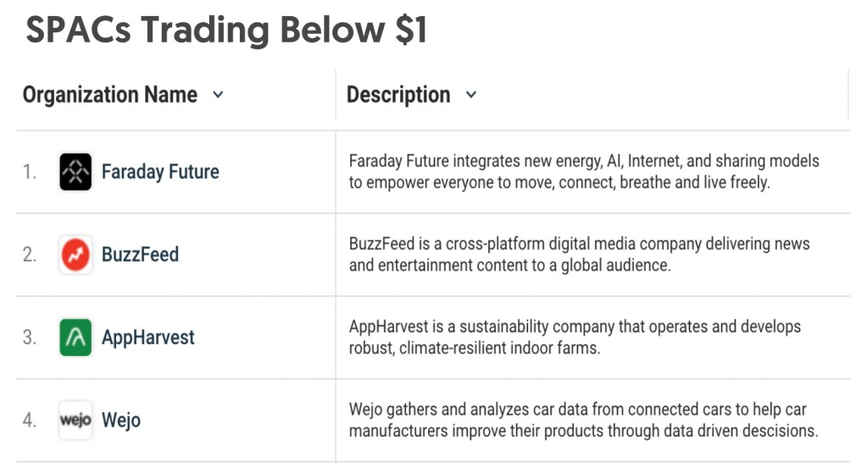Open the Faraday Future organization link
The width and height of the screenshot is (868, 472).
[x=160, y=172]
